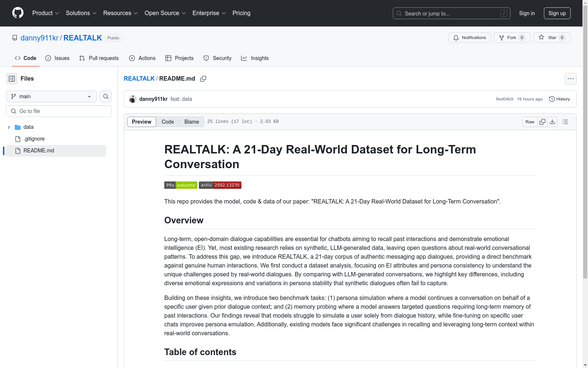
Task: Expand the data folder in tree
Action: (9, 127)
